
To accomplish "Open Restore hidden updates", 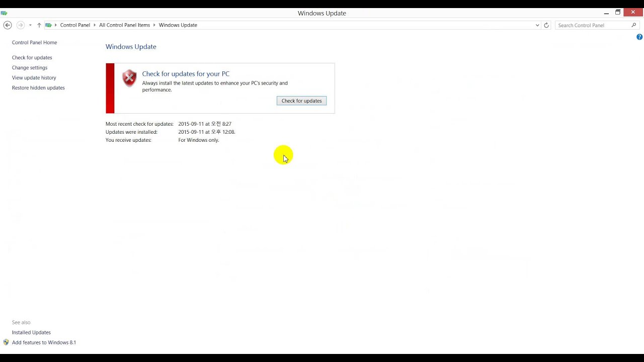I will 38,88.
